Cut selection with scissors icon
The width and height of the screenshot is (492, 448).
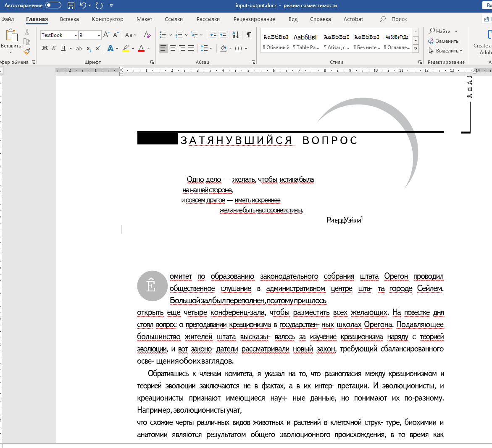[27, 31]
